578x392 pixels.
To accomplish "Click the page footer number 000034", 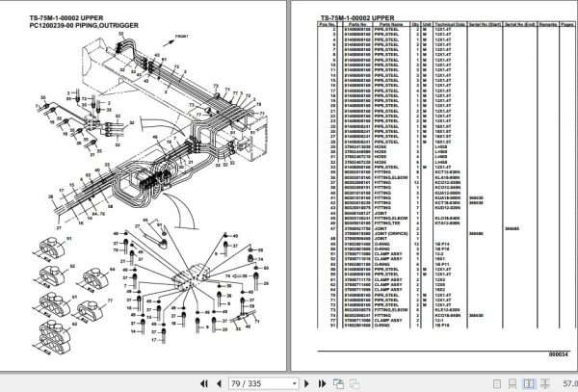I will pyautogui.click(x=558, y=354).
